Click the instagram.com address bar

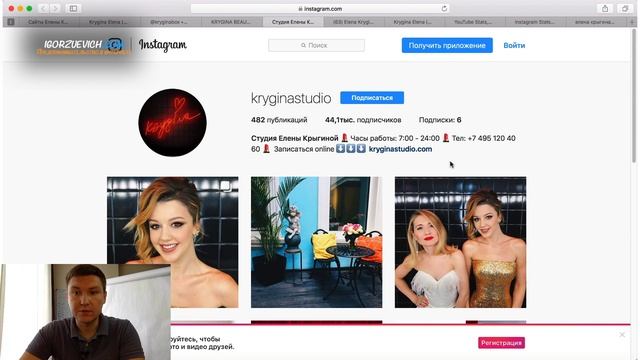(x=320, y=8)
